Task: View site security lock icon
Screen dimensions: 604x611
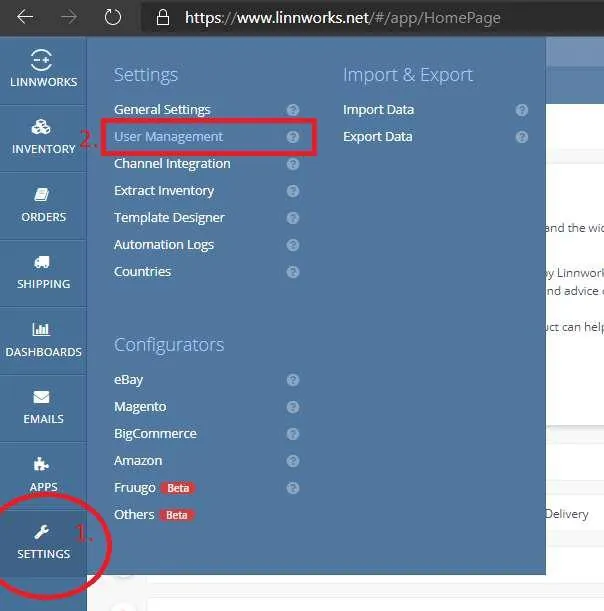Action: click(x=162, y=17)
